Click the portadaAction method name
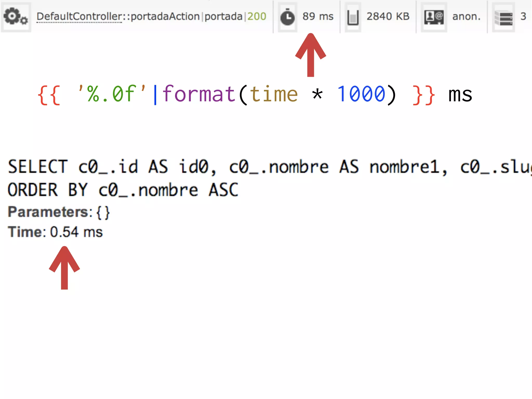The height and width of the screenshot is (399, 532). click(x=165, y=17)
